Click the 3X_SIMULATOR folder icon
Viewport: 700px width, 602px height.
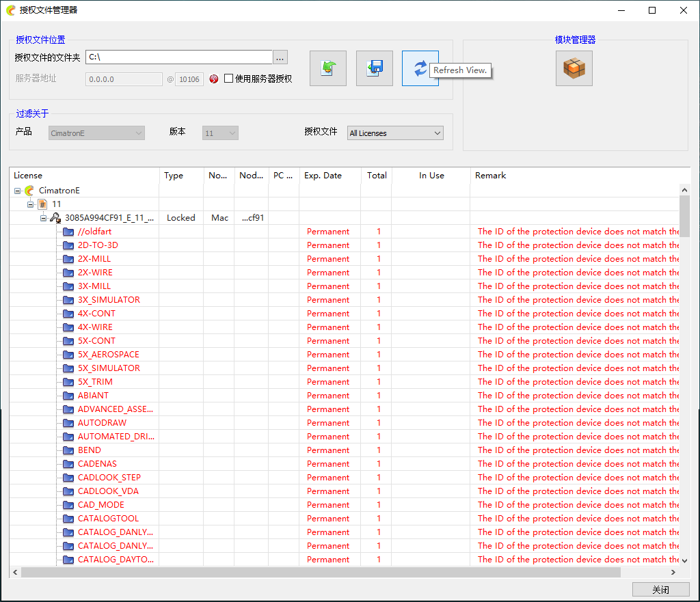[68, 300]
